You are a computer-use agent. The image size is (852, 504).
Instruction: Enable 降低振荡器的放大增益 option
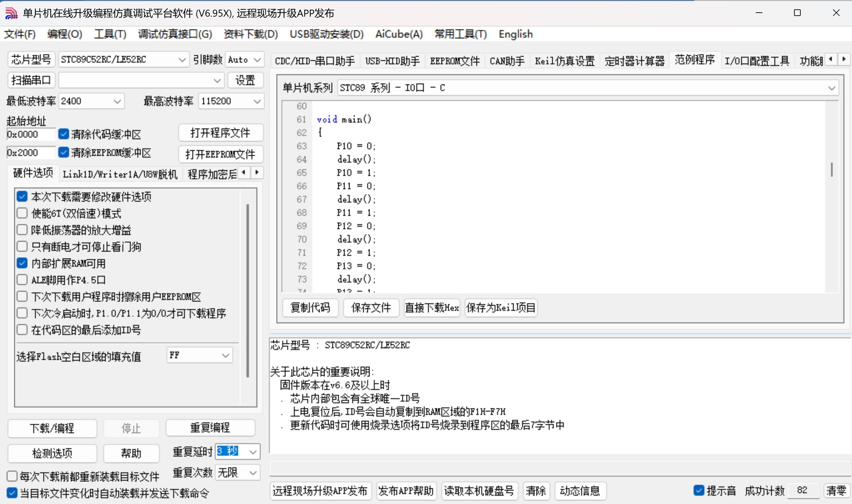pos(22,230)
